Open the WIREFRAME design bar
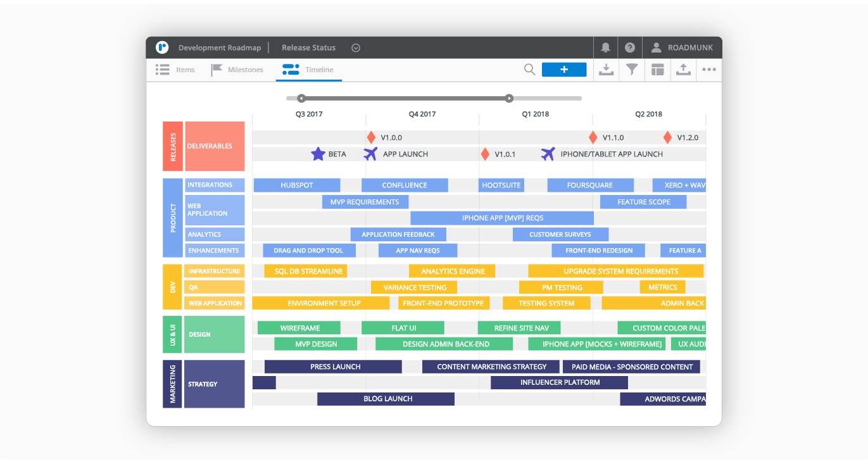This screenshot has width=868, height=464. click(299, 328)
